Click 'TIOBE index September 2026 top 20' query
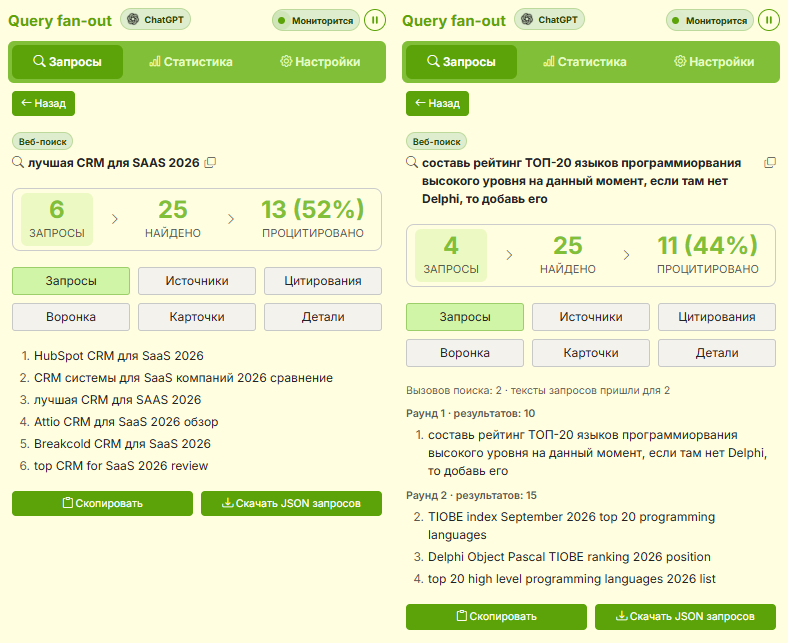 click(571, 526)
